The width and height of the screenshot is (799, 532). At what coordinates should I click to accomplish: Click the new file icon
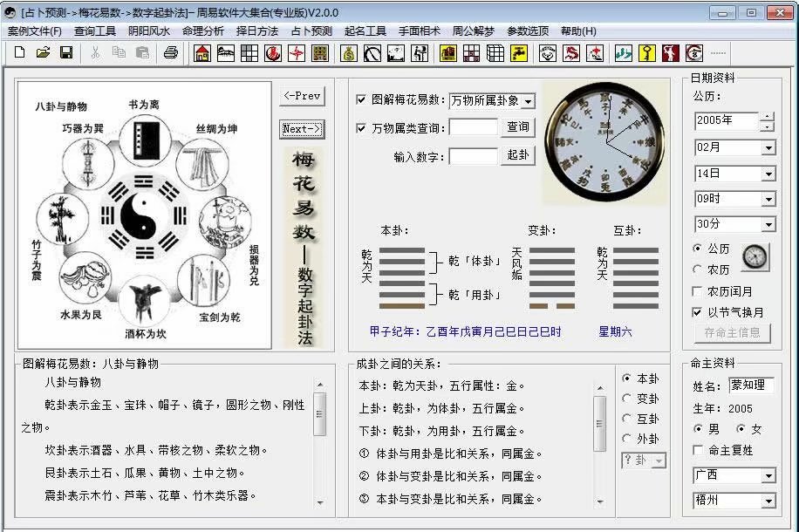tap(19, 53)
